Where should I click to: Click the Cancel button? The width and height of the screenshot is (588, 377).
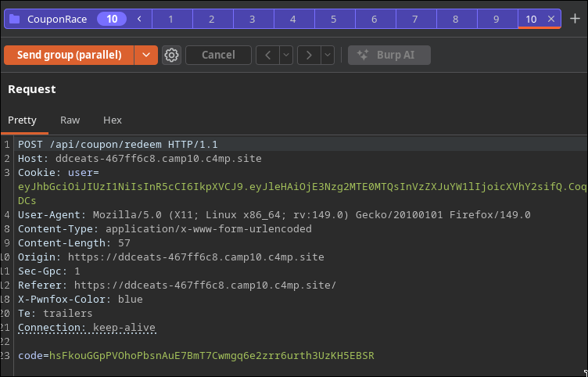pyautogui.click(x=218, y=56)
